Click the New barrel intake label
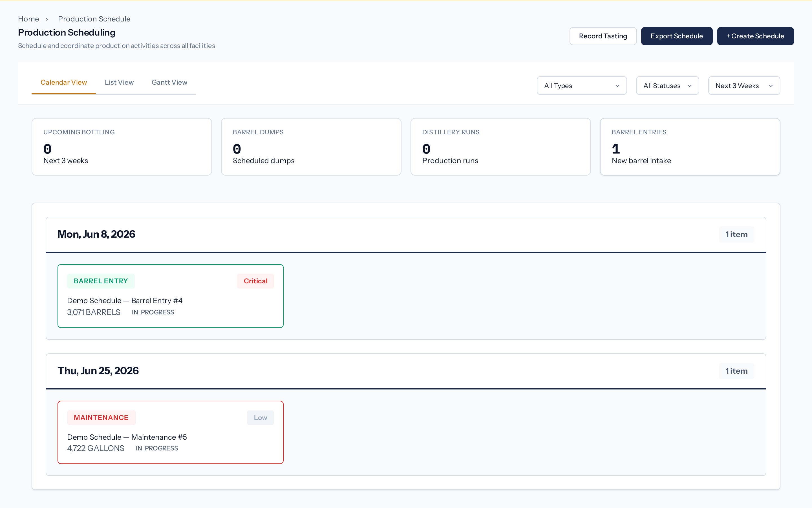 pyautogui.click(x=641, y=161)
